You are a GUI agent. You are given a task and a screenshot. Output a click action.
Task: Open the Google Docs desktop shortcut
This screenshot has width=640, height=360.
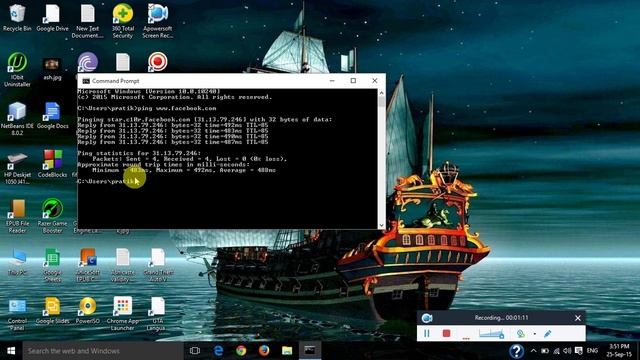coord(52,116)
